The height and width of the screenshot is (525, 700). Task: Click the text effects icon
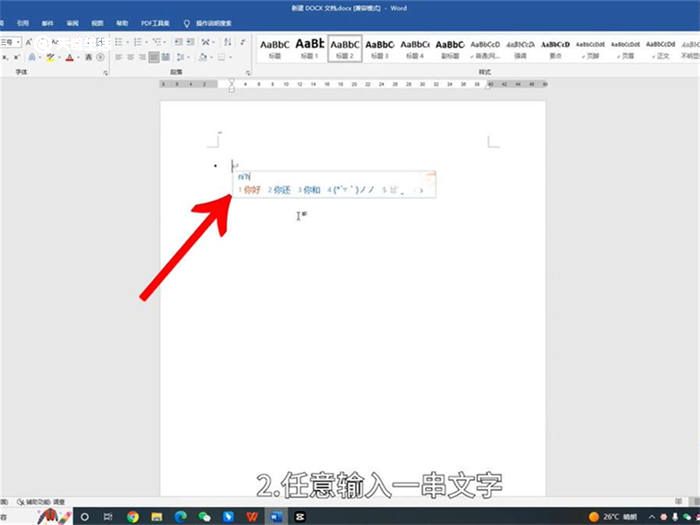(x=32, y=57)
